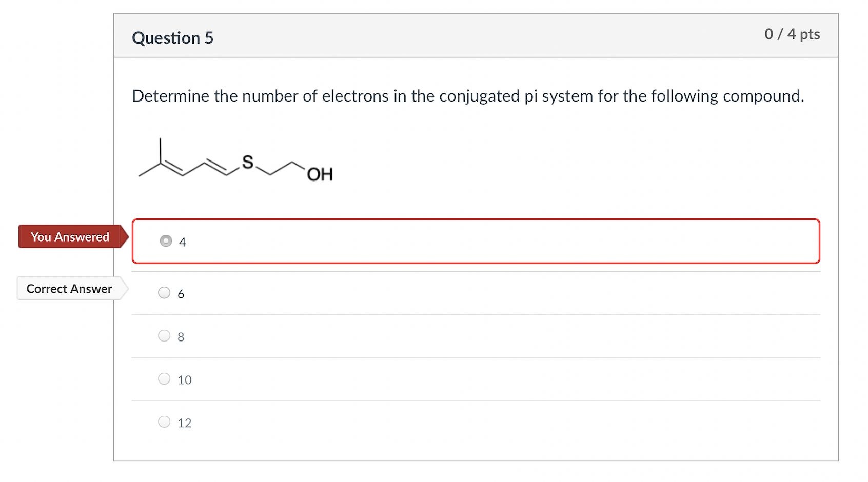The height and width of the screenshot is (482, 868).
Task: Click the answer row containing 10
Action: (462, 379)
